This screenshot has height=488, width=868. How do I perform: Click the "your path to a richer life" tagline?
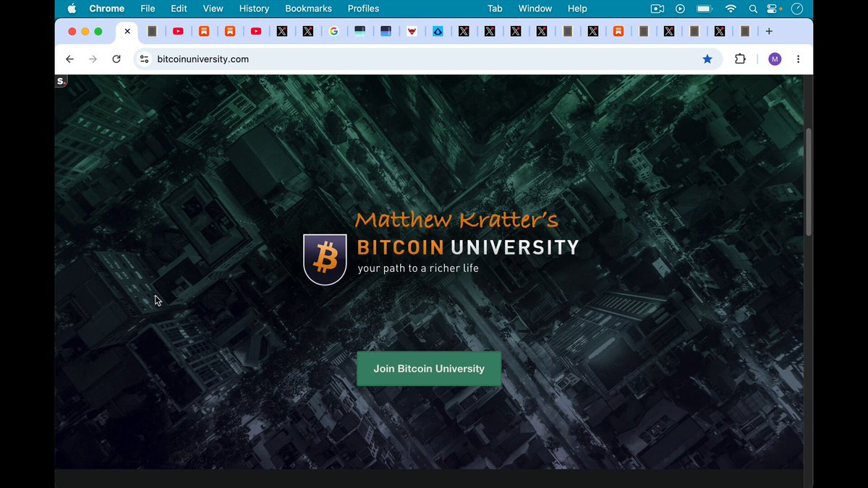[418, 269]
